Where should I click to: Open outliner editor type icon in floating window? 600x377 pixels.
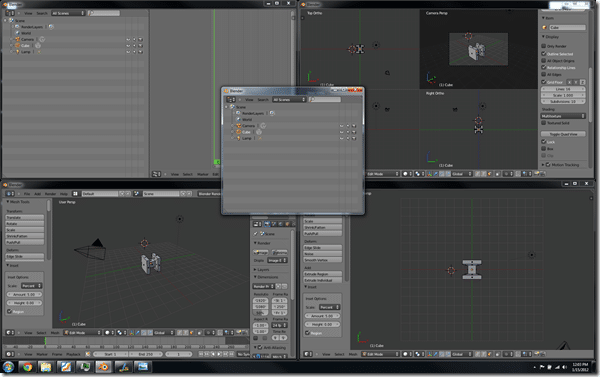[231, 100]
